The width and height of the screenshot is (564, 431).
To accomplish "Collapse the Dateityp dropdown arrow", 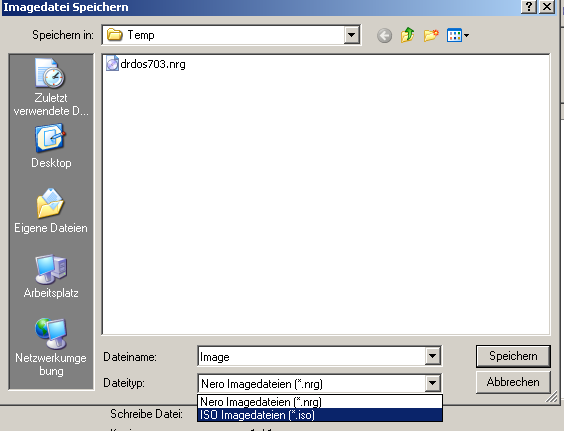I will (432, 383).
